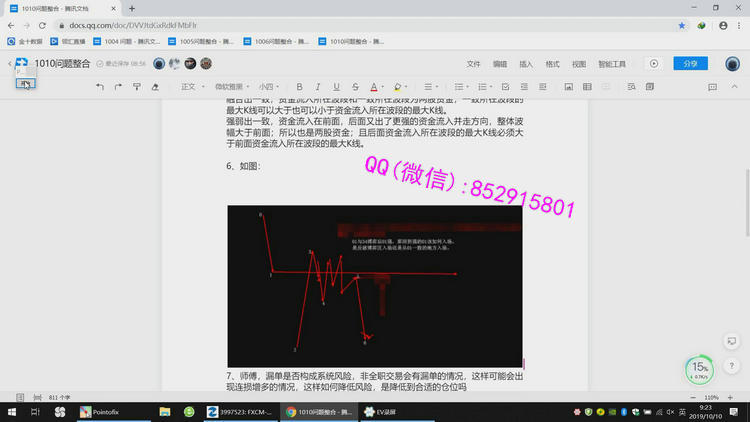750x422 pixels.
Task: Click the undo arrow in the toolbar
Action: coord(100,87)
